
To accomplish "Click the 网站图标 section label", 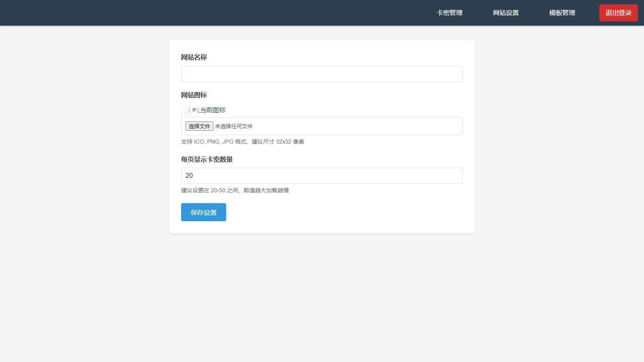I will coord(194,95).
